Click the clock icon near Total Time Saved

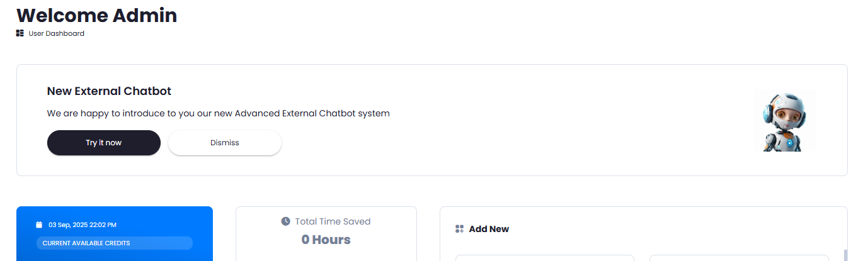pos(285,221)
